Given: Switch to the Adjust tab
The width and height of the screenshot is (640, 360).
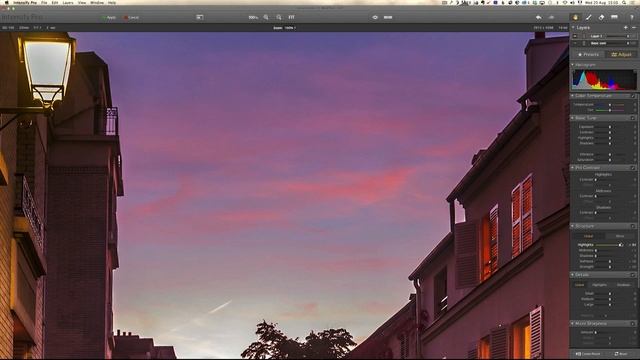Looking at the screenshot, I should pos(621,54).
